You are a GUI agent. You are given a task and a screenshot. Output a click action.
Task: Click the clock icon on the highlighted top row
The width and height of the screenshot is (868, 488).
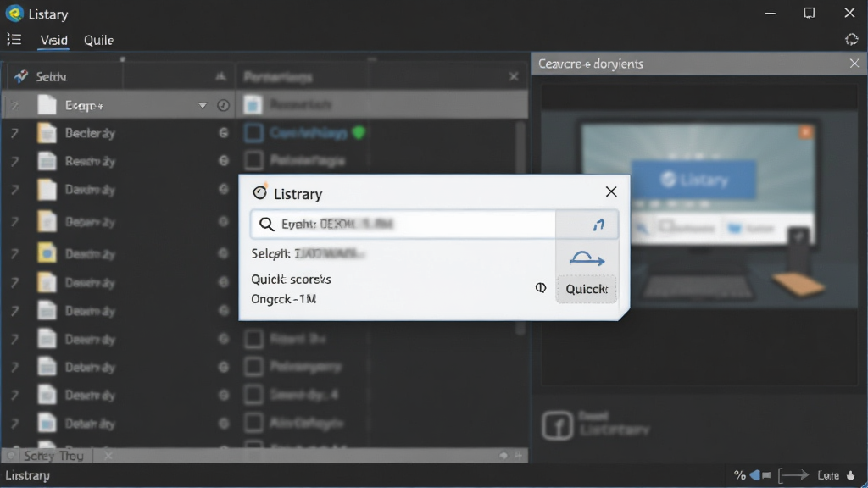(x=223, y=105)
